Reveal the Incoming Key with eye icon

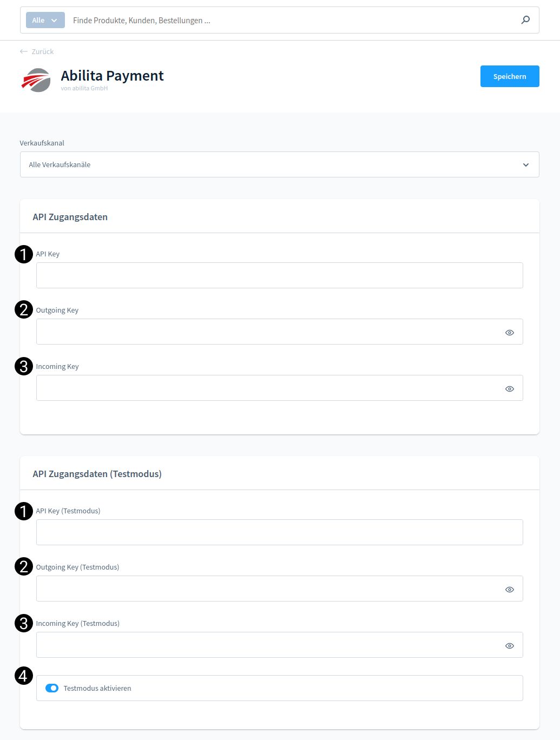[x=510, y=389]
